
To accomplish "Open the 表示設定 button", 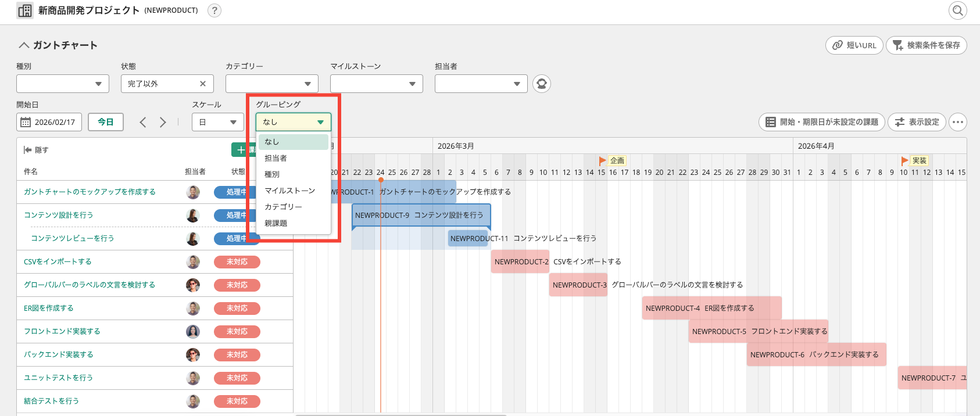I will click(x=917, y=122).
